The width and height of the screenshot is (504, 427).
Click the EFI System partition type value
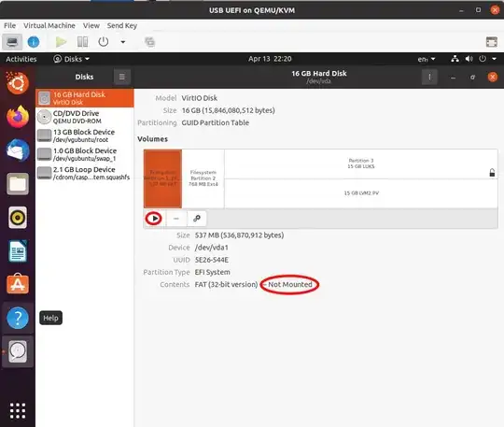click(x=212, y=272)
